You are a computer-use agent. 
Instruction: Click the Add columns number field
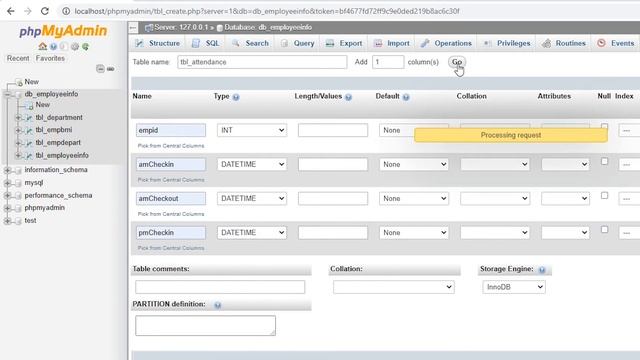pos(388,62)
